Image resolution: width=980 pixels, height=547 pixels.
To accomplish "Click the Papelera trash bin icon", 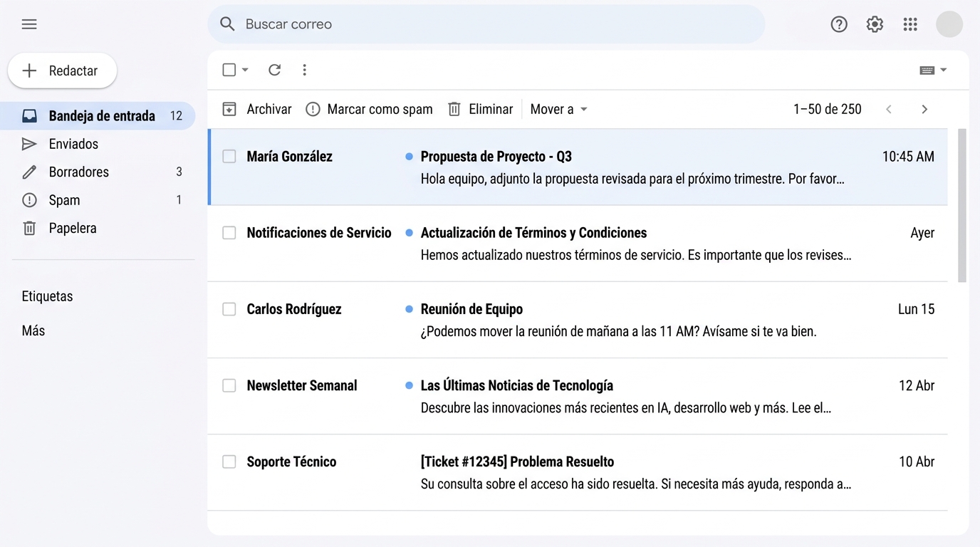I will [x=29, y=228].
